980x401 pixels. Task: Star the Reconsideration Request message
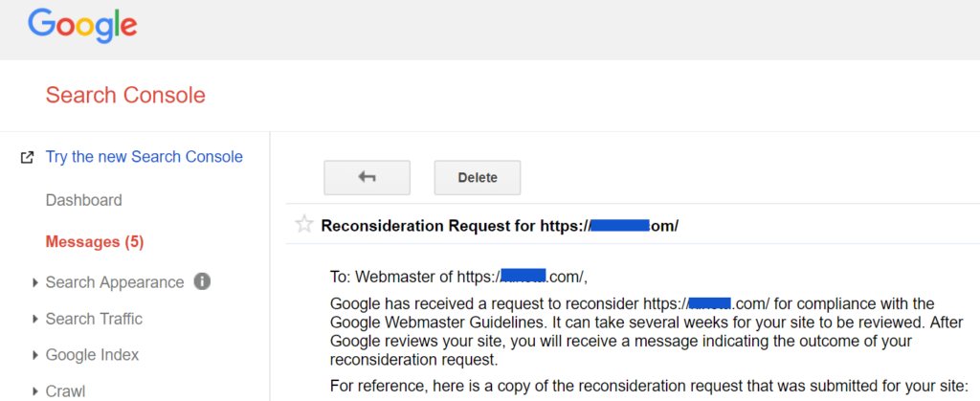[x=304, y=225]
